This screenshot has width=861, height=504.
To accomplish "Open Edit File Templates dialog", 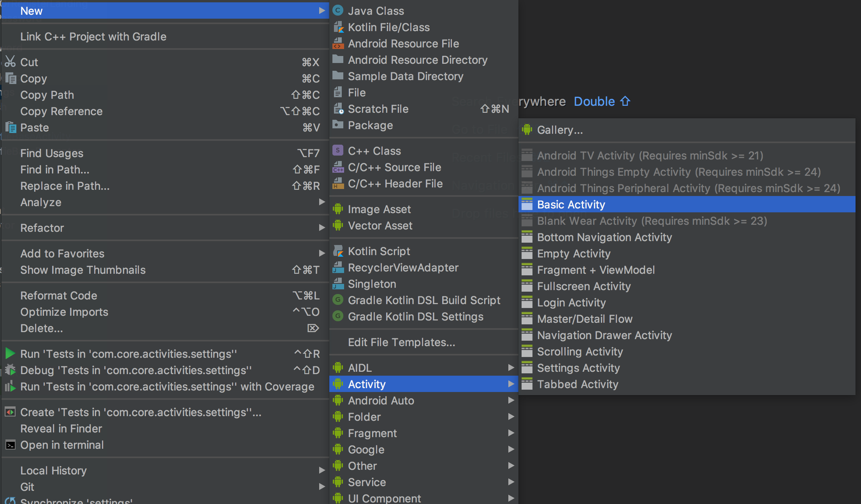I will [423, 342].
